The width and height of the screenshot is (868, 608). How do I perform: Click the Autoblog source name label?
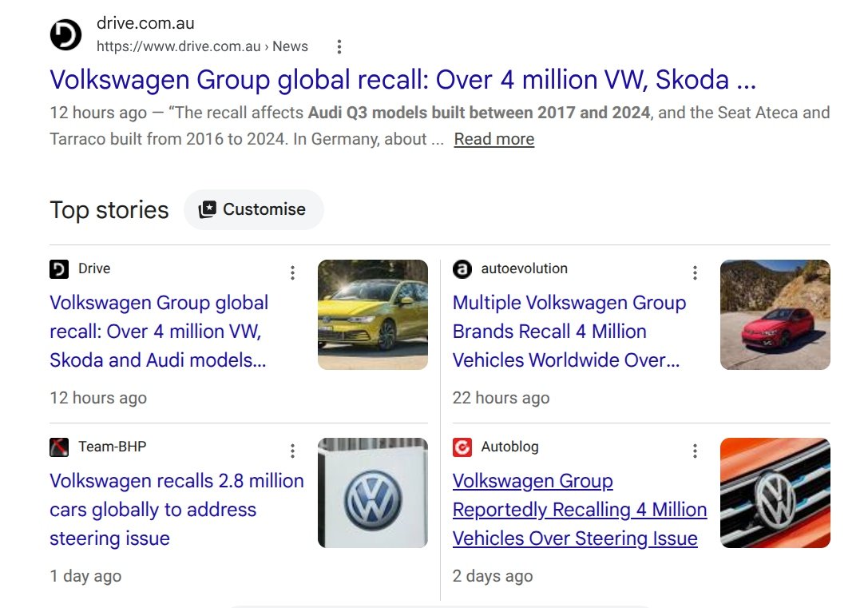[x=509, y=447]
